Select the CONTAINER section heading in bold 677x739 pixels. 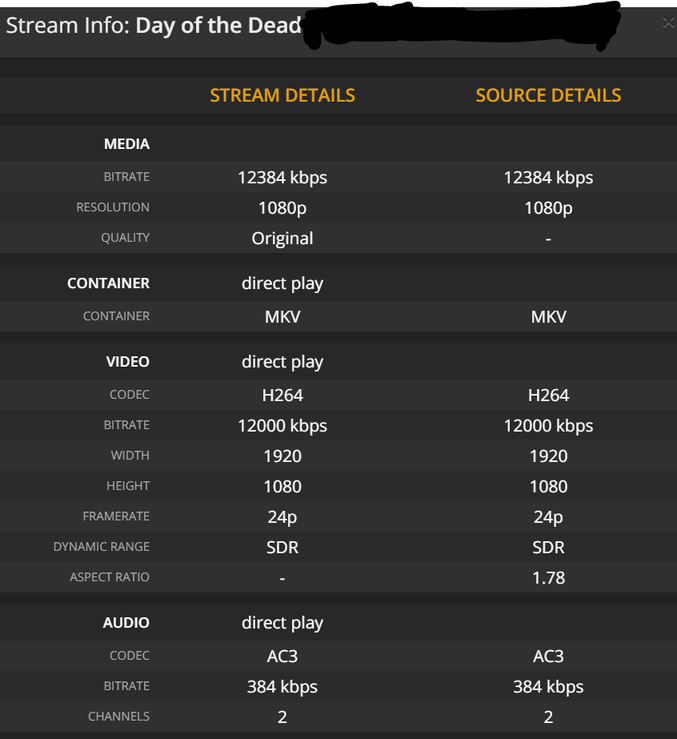(108, 283)
